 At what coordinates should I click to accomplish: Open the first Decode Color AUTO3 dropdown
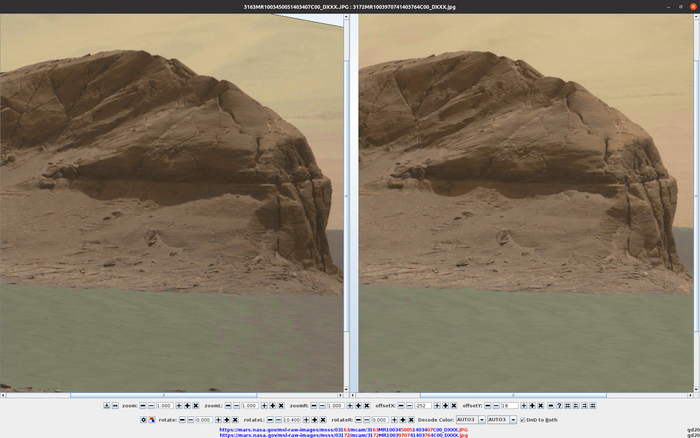coord(470,420)
